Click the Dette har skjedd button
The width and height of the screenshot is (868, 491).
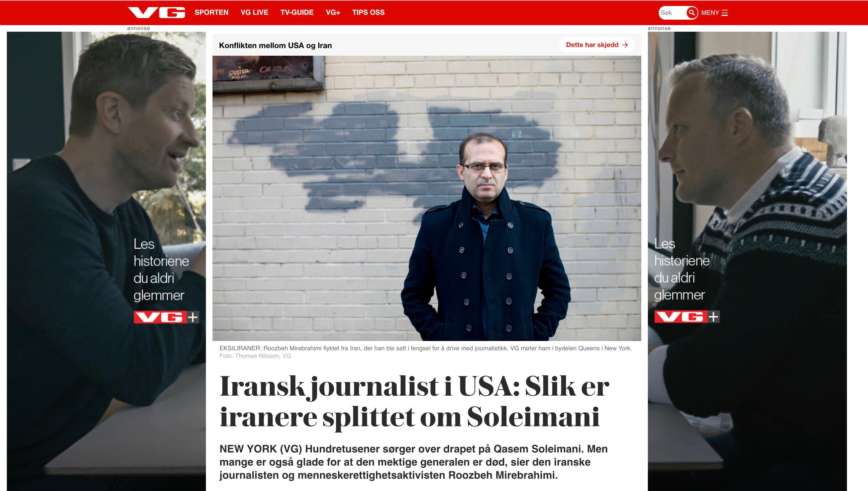tap(597, 45)
